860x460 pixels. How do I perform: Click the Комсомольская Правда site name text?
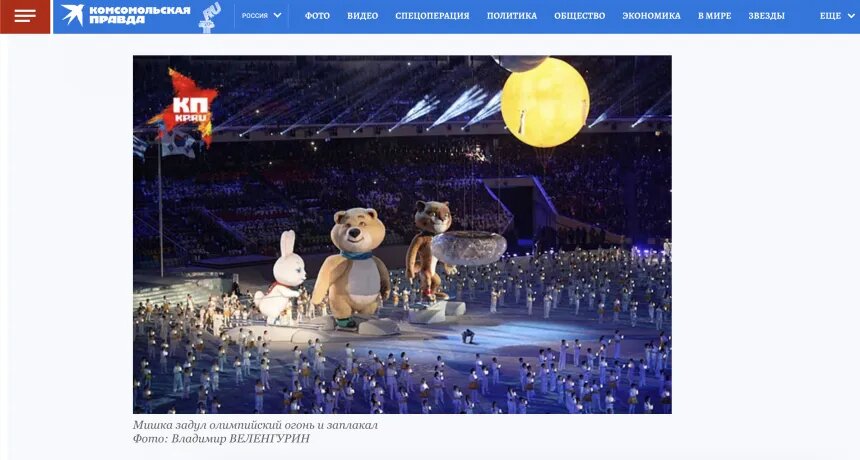[139, 15]
